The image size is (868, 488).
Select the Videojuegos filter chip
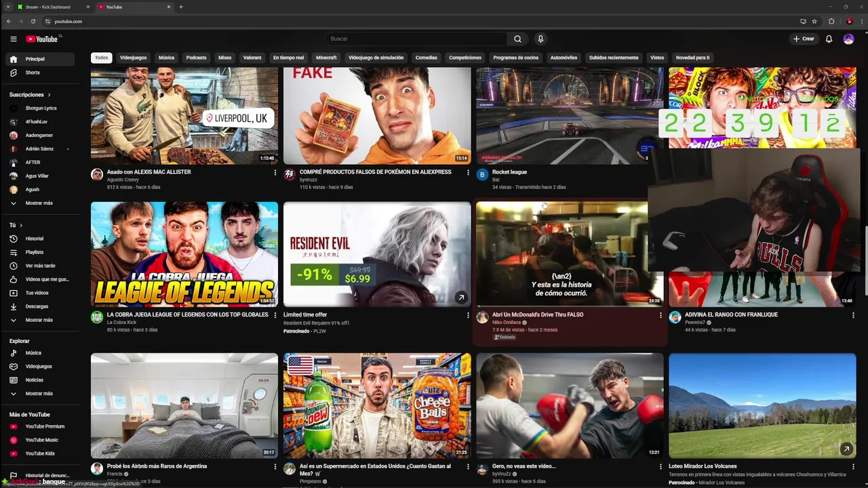click(134, 58)
